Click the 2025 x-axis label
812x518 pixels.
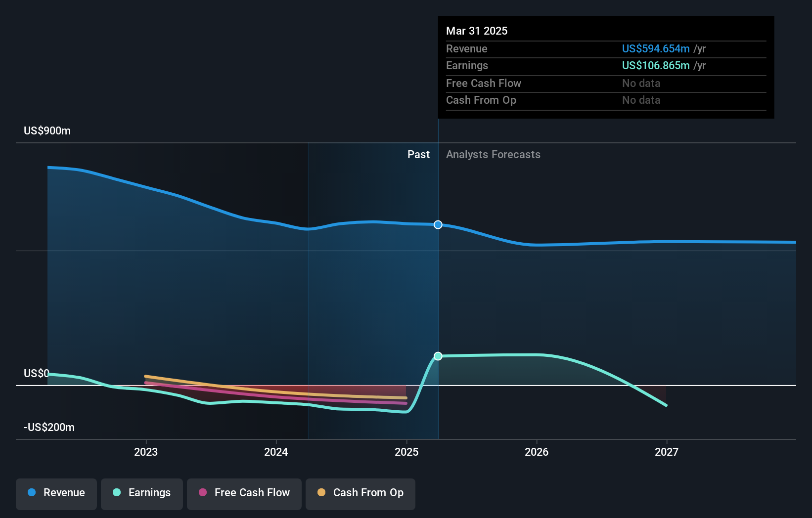[406, 452]
